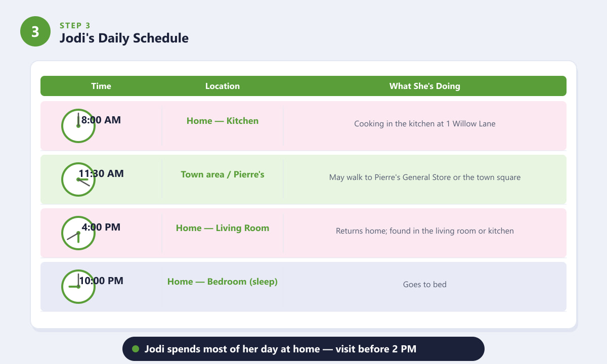
Task: Open the Home — Kitchen location
Action: tap(223, 121)
